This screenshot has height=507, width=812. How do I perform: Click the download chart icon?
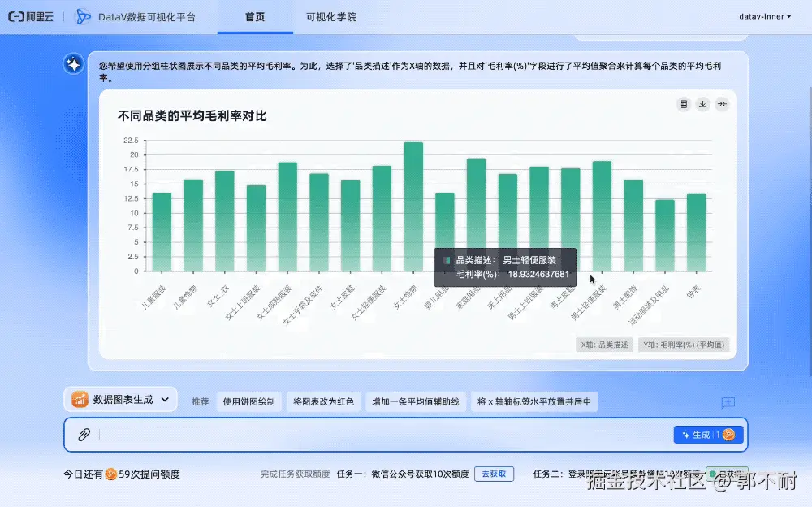(703, 104)
